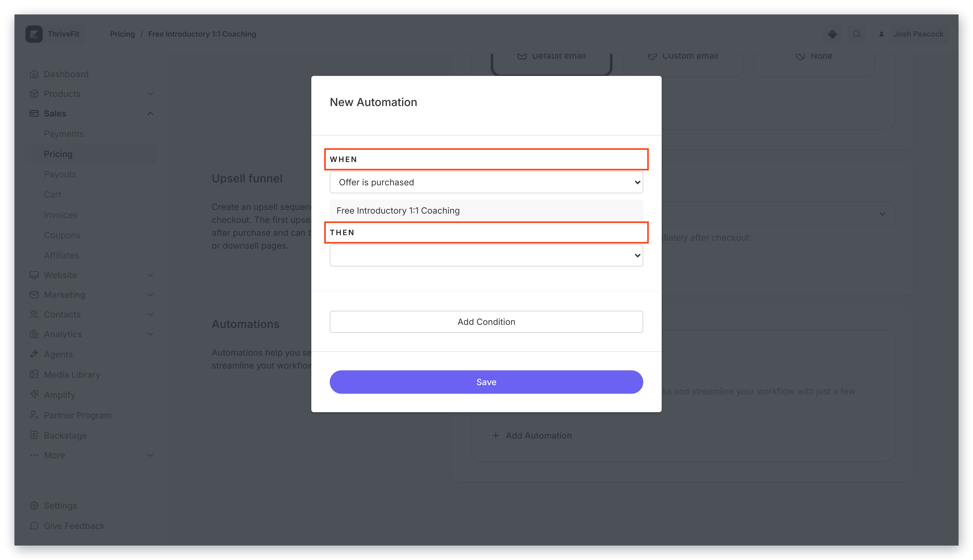The height and width of the screenshot is (560, 973).
Task: Click the Settings gear icon
Action: coord(34,505)
